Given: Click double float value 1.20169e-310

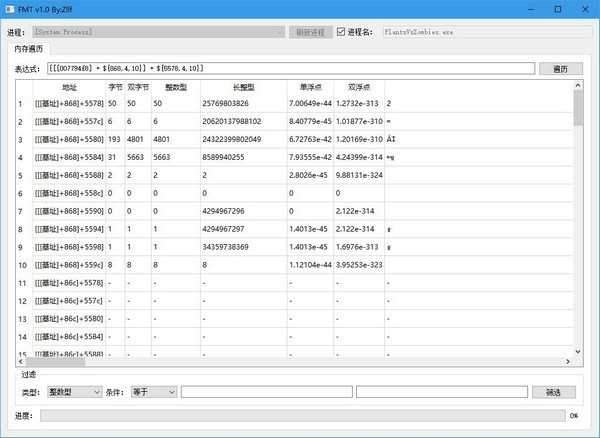Looking at the screenshot, I should 359,140.
